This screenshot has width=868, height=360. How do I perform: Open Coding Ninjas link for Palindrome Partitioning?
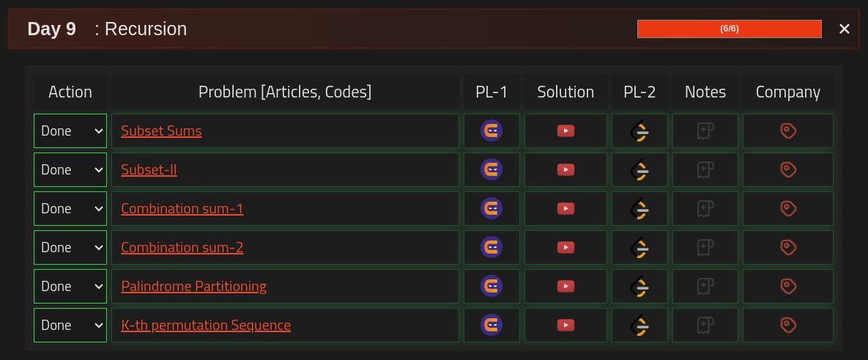click(492, 286)
